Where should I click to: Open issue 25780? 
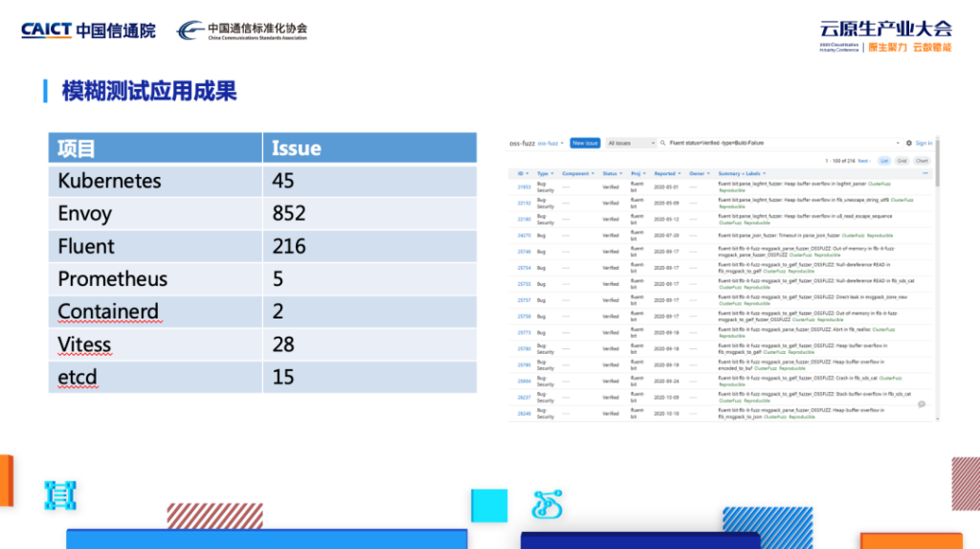pyautogui.click(x=523, y=349)
